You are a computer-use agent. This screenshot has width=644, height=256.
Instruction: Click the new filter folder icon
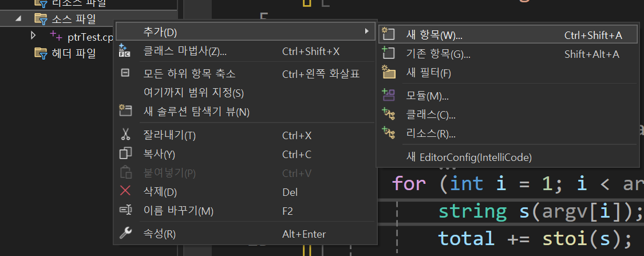[388, 72]
